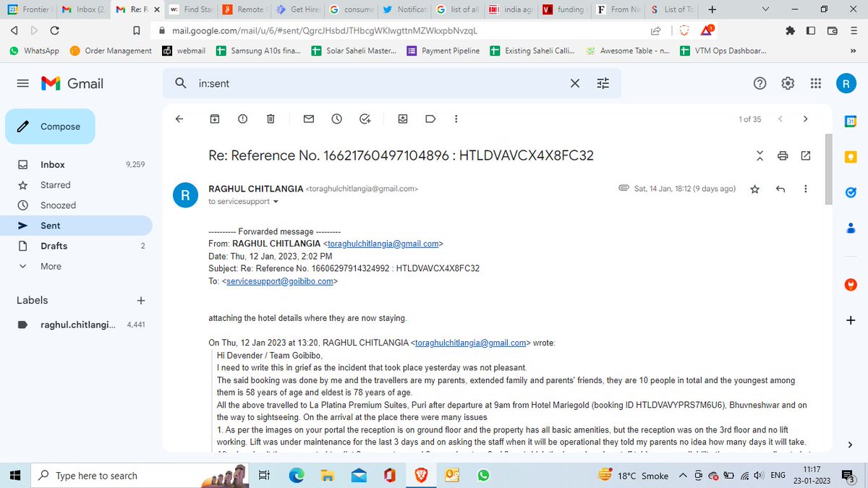Show recipient details dropdown under sender

click(276, 202)
